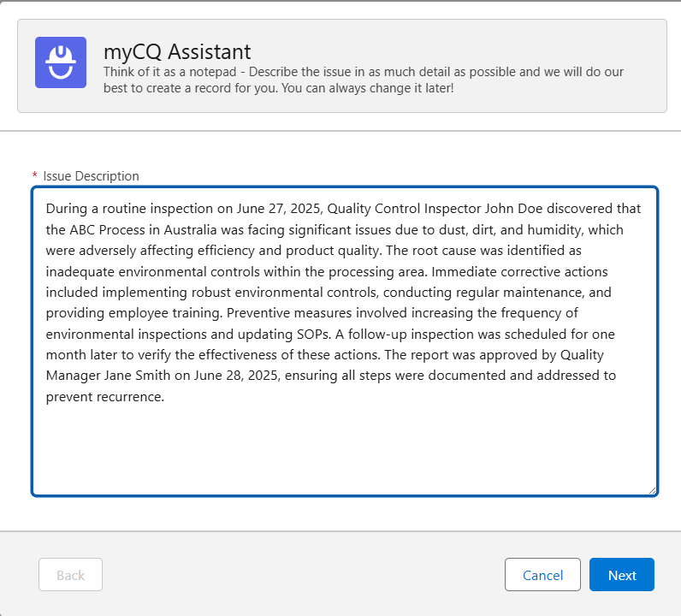Click the Next button
The height and width of the screenshot is (616, 681).
(x=622, y=575)
